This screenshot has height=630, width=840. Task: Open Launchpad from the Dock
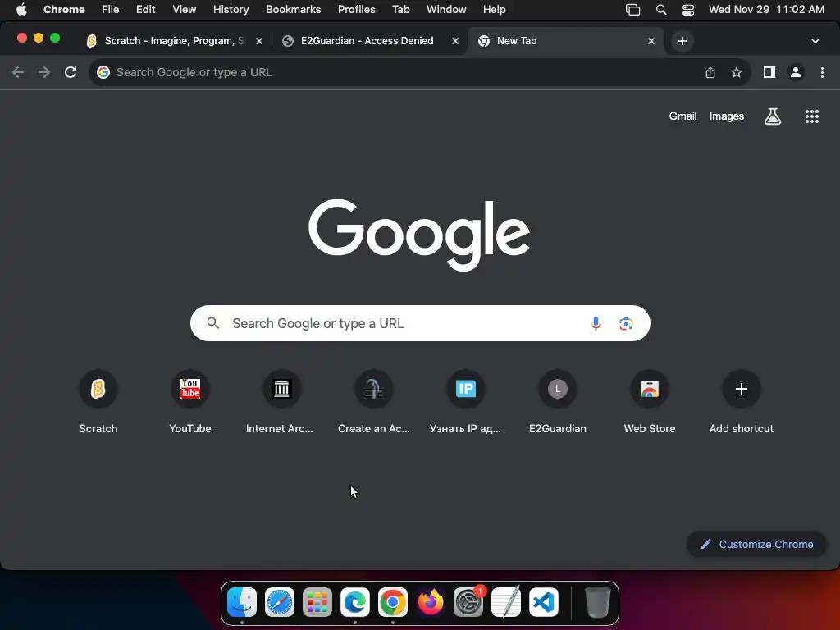317,602
